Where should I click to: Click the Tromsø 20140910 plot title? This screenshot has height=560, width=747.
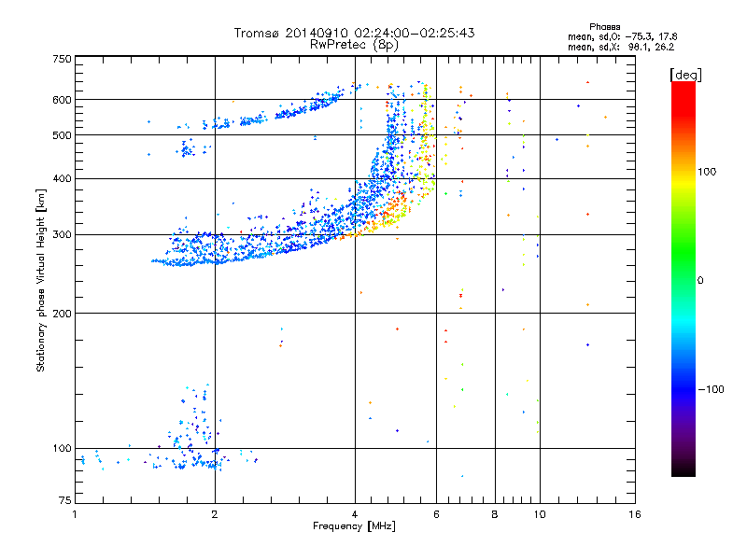(354, 33)
